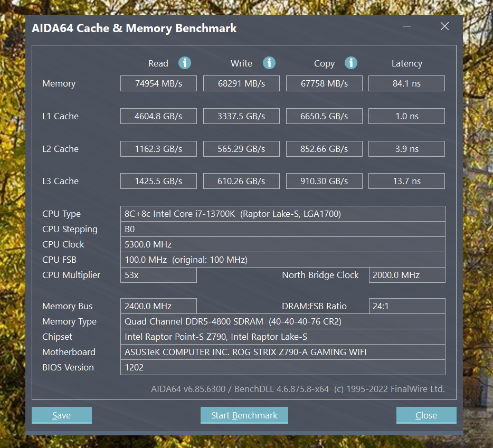Click North Bridge Clock field 2000.0 MHz

407,275
